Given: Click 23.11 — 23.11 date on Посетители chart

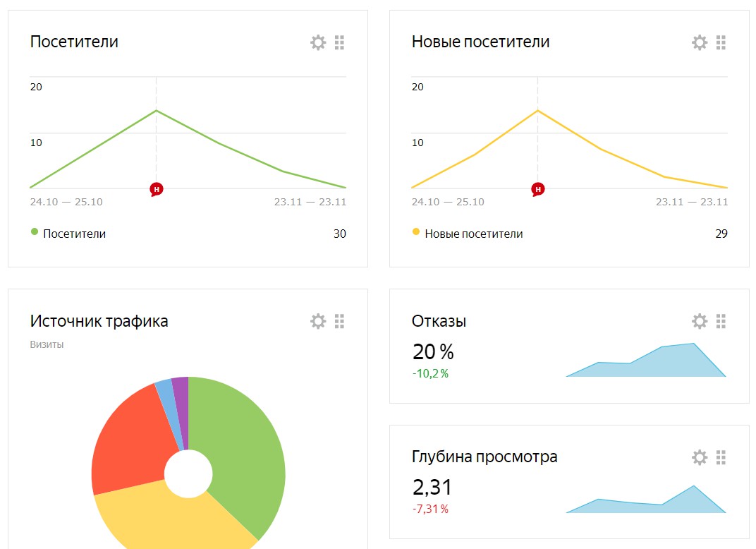Looking at the screenshot, I should (310, 202).
